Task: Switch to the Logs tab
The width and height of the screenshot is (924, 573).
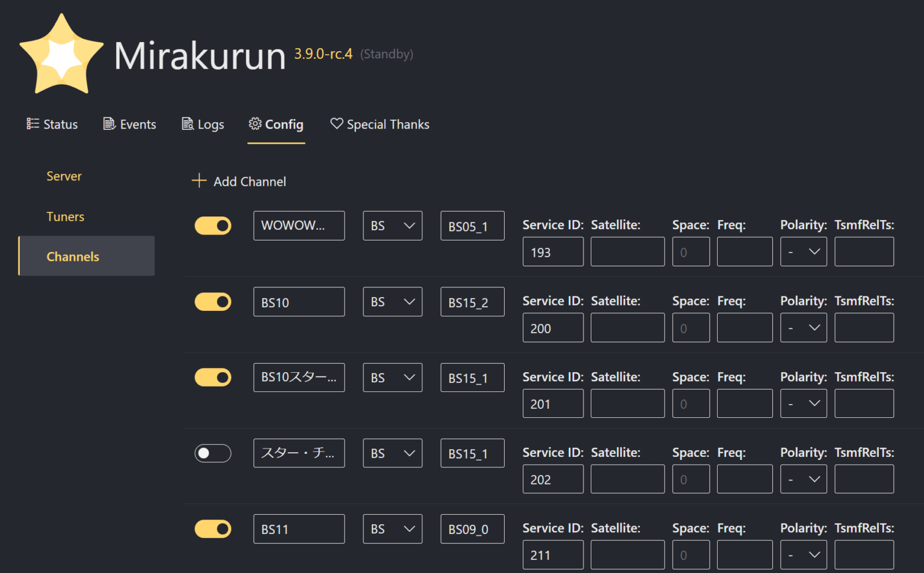Action: pos(203,124)
